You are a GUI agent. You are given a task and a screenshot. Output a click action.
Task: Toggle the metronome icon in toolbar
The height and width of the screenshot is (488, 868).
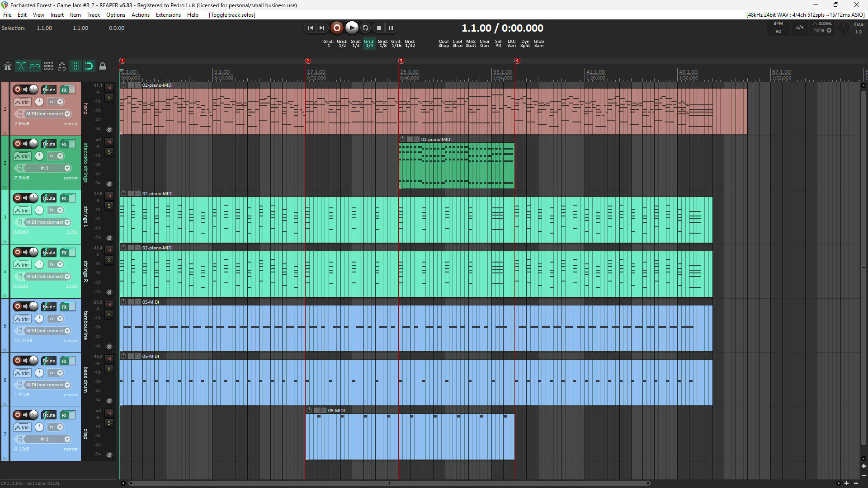click(8, 66)
